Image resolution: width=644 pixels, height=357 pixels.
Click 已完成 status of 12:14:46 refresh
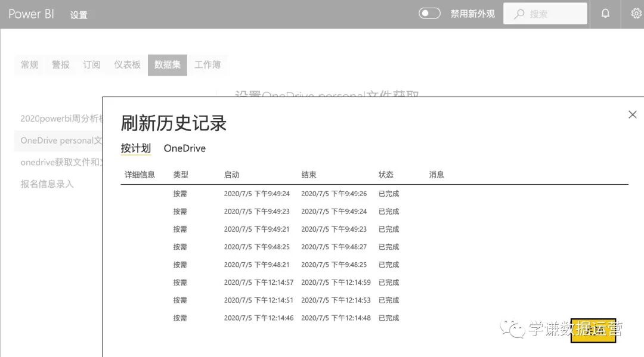[x=389, y=318]
